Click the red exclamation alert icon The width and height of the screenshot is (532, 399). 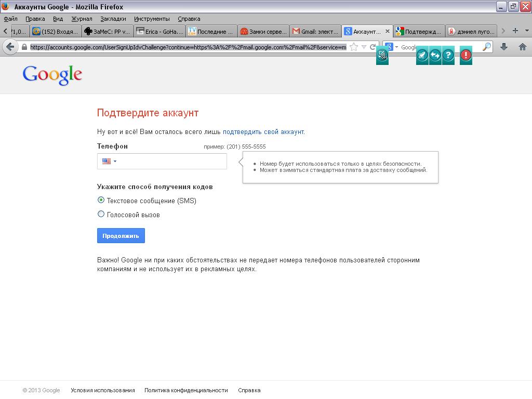pos(466,55)
